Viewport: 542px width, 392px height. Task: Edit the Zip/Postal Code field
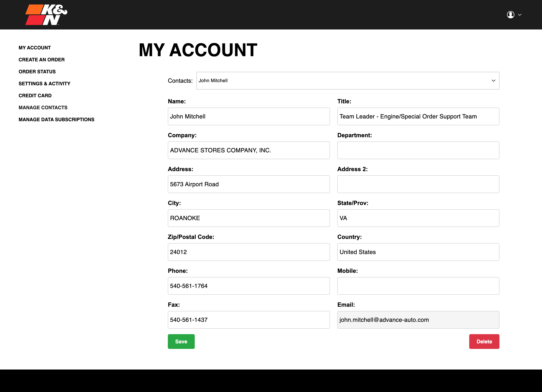pyautogui.click(x=249, y=252)
